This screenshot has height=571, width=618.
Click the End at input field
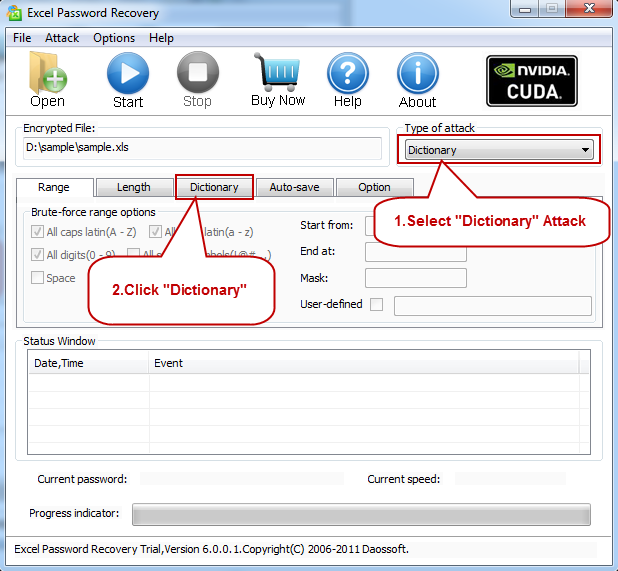tap(416, 252)
